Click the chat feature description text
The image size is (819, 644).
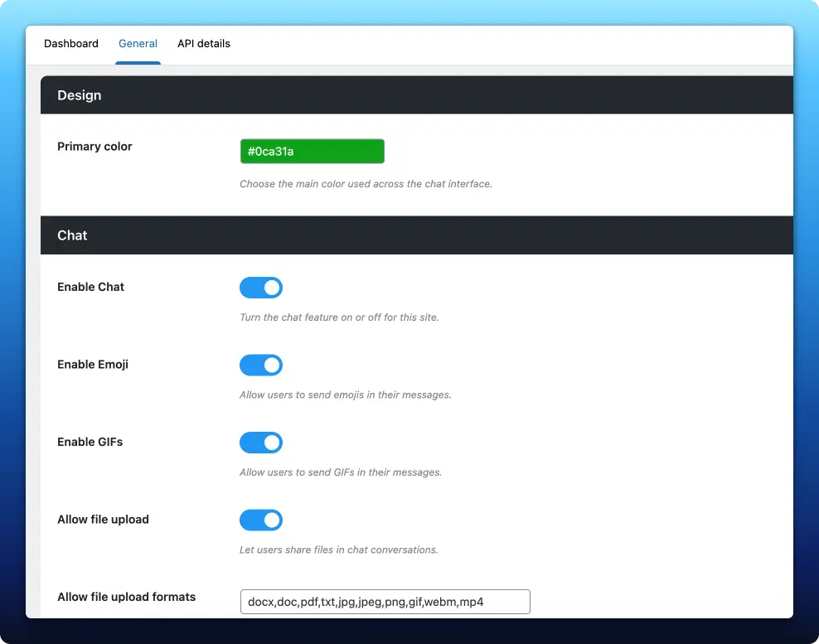(339, 317)
